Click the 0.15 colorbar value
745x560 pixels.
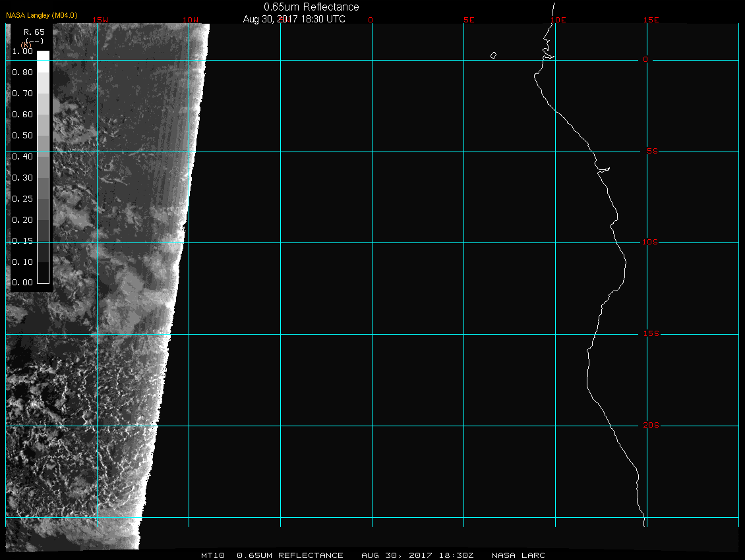(x=22, y=241)
